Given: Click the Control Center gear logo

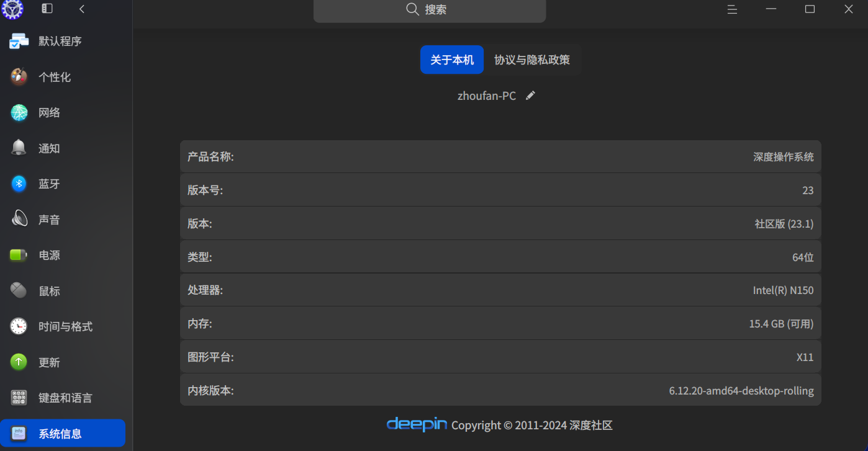Looking at the screenshot, I should click(x=12, y=9).
